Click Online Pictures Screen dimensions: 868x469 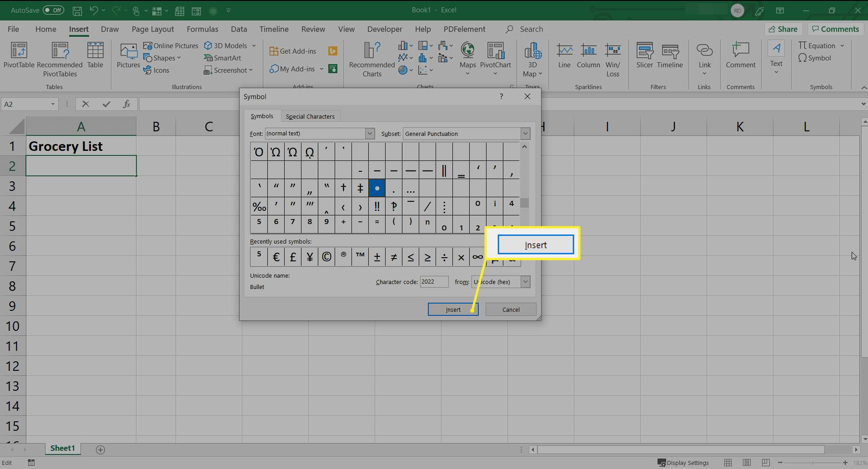(171, 45)
